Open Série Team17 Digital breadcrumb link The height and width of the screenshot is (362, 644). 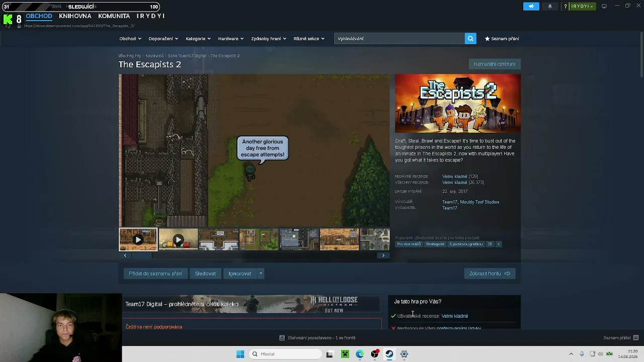[x=187, y=56]
